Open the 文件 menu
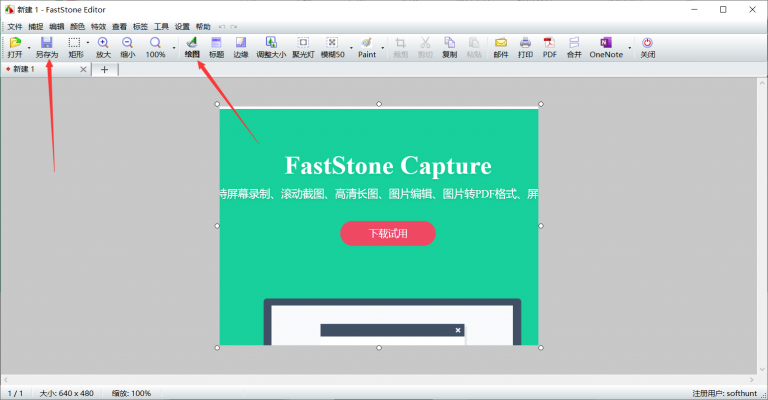 (15, 26)
